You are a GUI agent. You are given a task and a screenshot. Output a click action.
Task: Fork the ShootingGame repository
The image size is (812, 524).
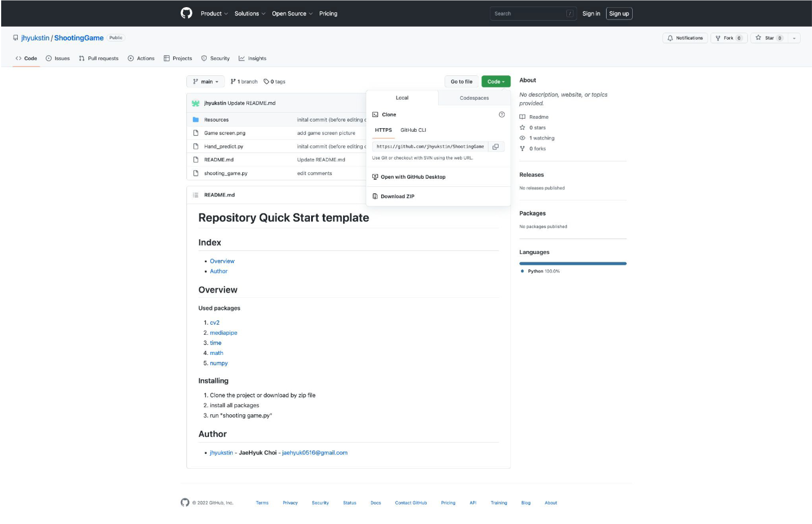(728, 38)
